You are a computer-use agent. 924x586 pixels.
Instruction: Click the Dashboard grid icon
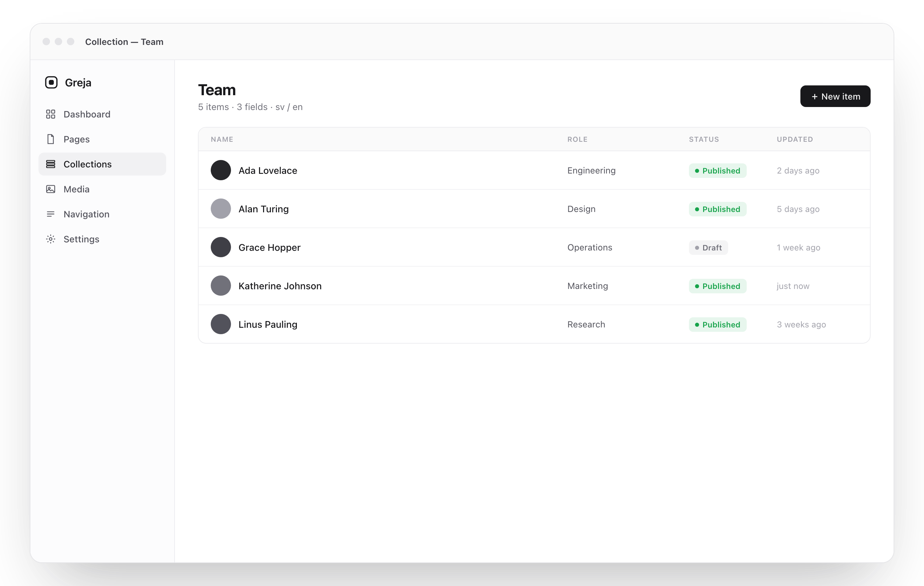(51, 114)
